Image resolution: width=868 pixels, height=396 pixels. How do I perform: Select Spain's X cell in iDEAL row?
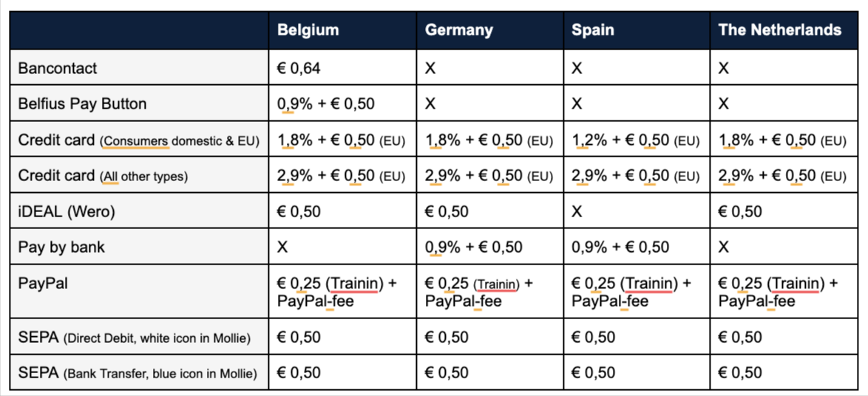pos(577,212)
